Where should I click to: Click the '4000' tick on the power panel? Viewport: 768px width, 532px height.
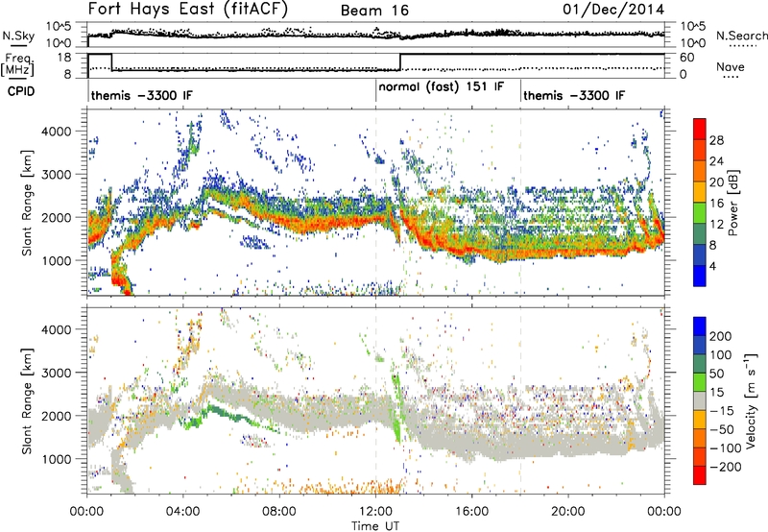[x=56, y=132]
